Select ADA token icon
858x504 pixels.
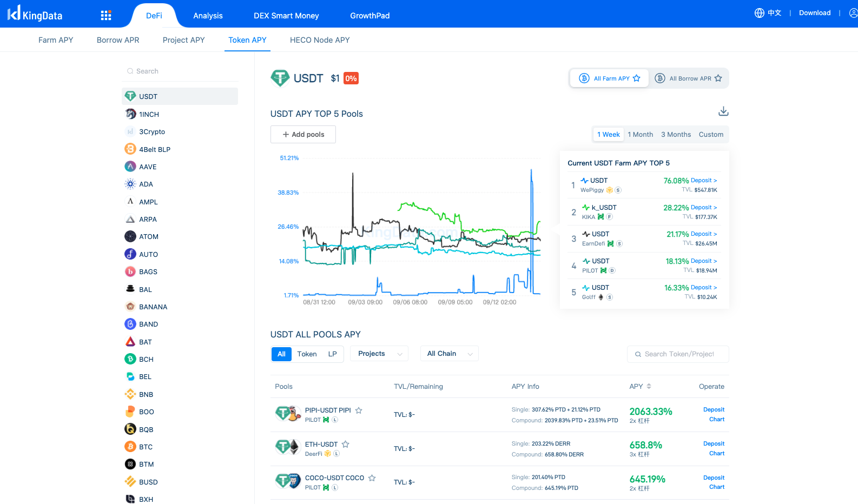point(130,184)
